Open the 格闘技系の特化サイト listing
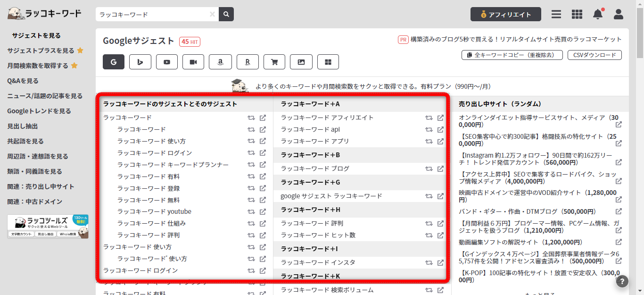Image resolution: width=644 pixels, height=295 pixels. point(537,140)
